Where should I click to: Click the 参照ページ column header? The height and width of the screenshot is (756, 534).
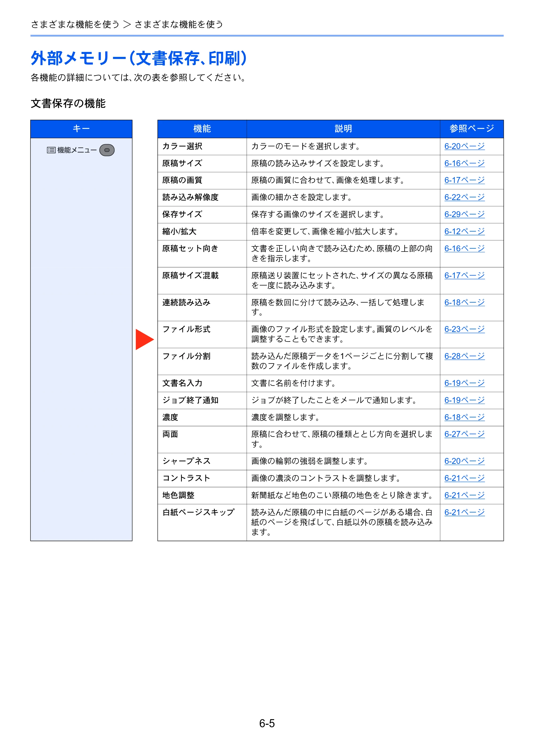click(472, 129)
